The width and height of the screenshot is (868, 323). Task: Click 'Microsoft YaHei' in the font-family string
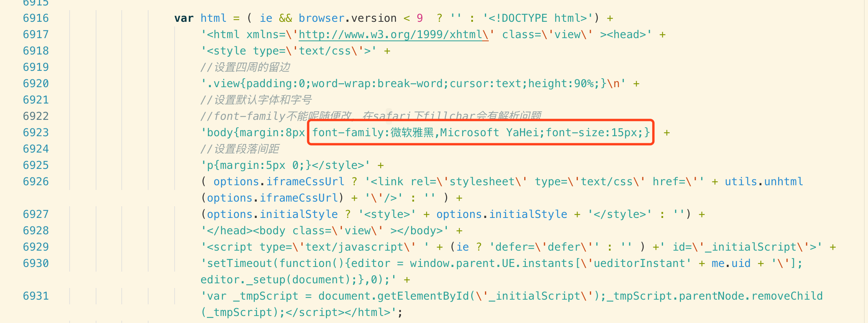point(489,133)
